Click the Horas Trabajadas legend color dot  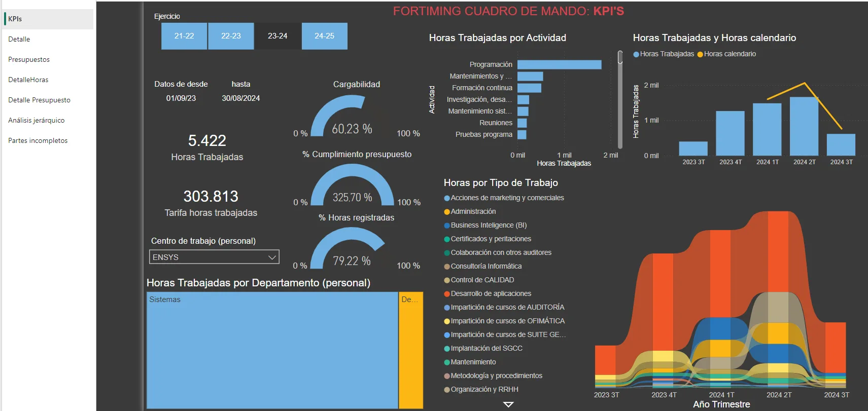[x=636, y=54]
